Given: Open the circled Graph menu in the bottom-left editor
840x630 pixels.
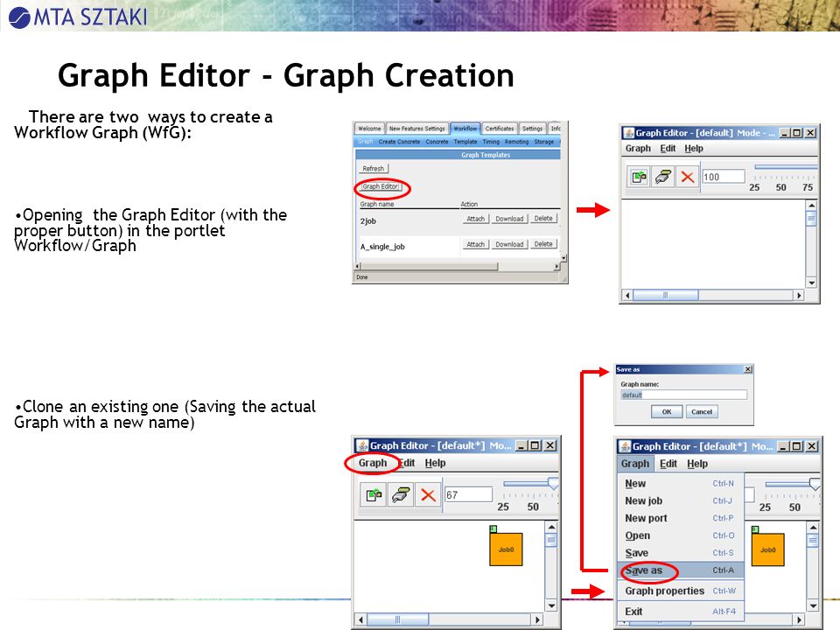Looking at the screenshot, I should [x=373, y=463].
